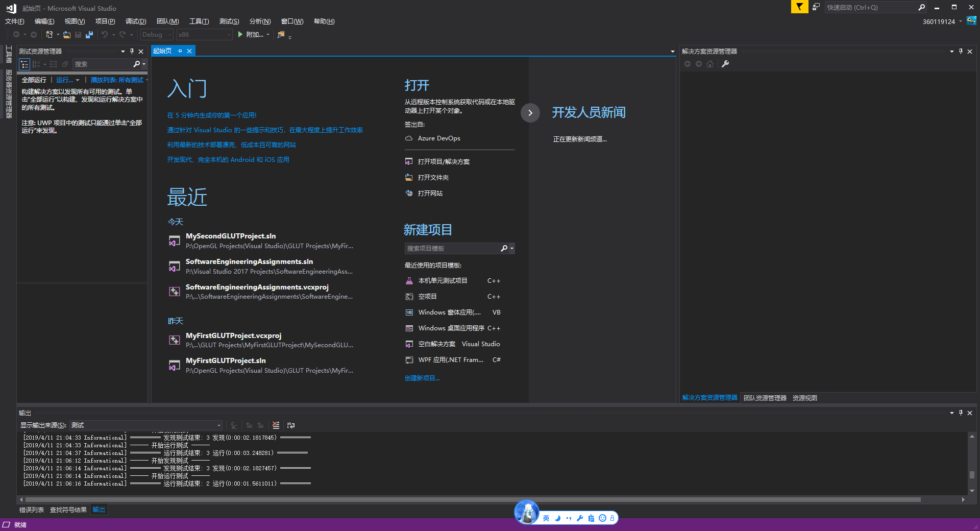Toggle auto-hide pin on Solution Explorer panel

pyautogui.click(x=961, y=51)
